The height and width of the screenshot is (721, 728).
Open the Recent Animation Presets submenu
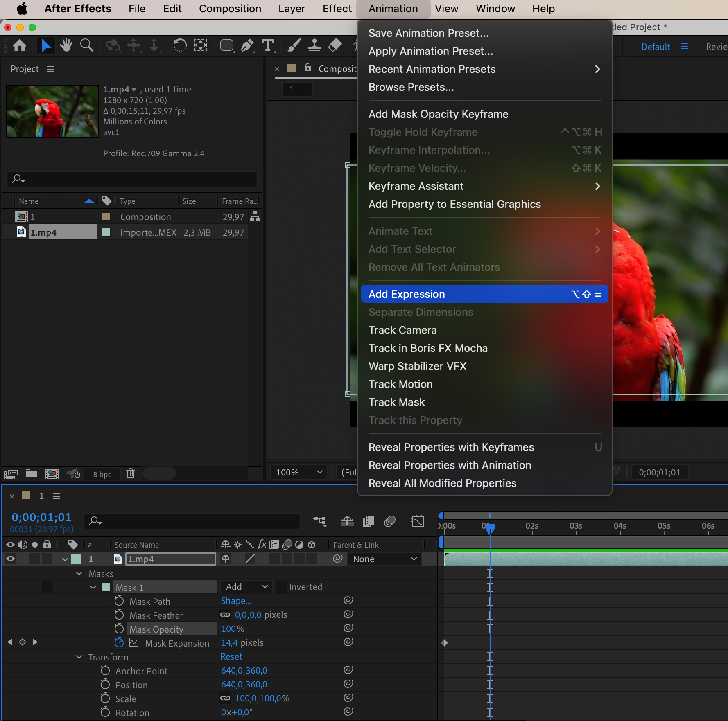484,69
